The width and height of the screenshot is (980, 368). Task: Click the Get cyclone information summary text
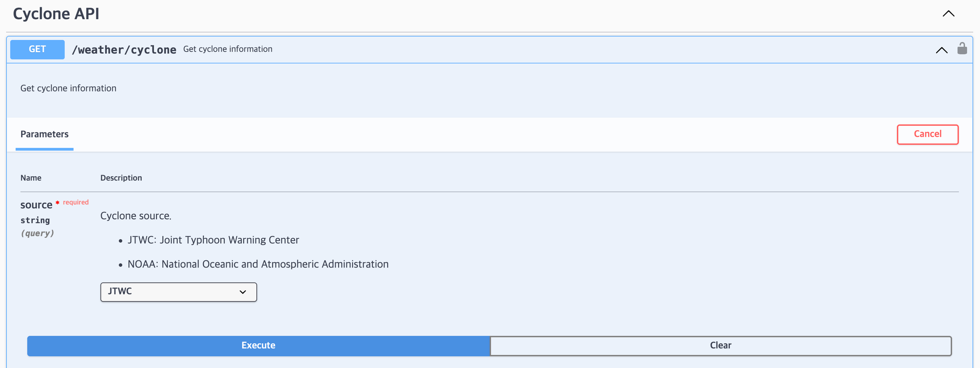pyautogui.click(x=228, y=49)
